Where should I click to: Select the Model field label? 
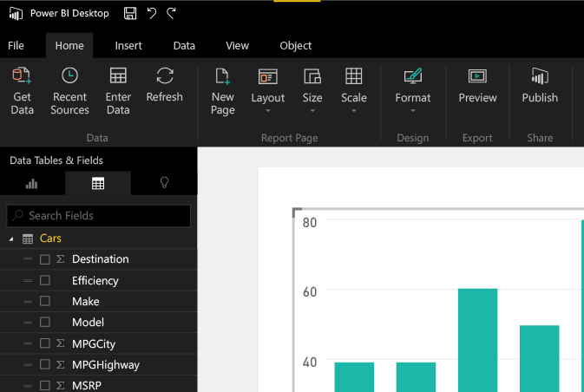88,323
